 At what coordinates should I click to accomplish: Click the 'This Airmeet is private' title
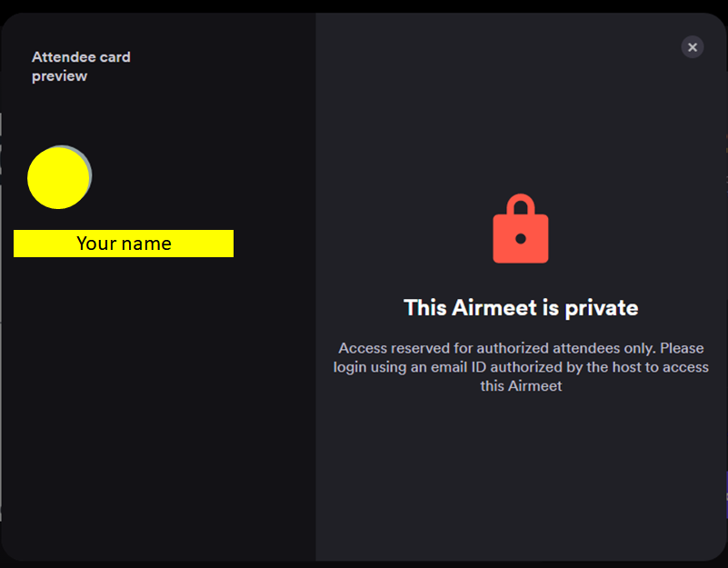coord(521,308)
